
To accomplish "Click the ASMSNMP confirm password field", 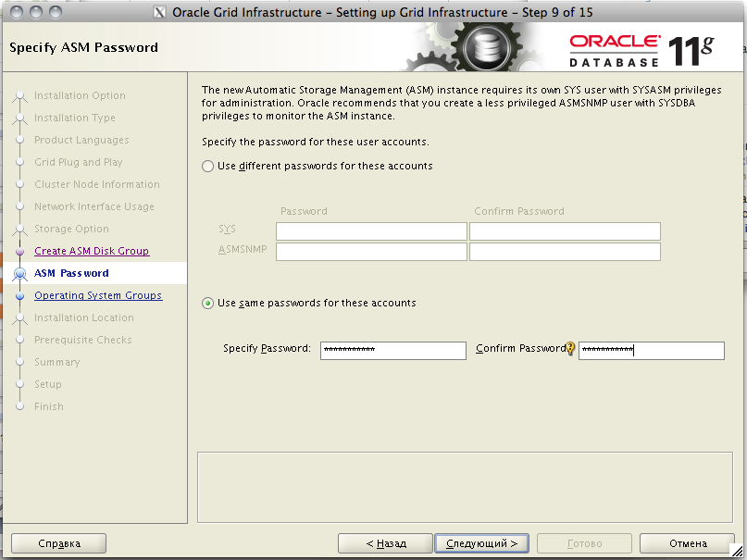I will pyautogui.click(x=565, y=252).
